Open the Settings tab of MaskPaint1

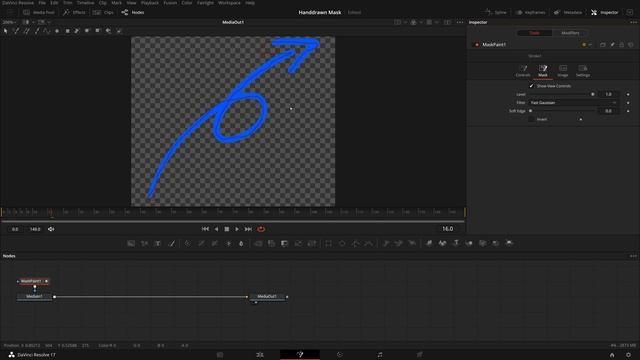click(x=582, y=71)
